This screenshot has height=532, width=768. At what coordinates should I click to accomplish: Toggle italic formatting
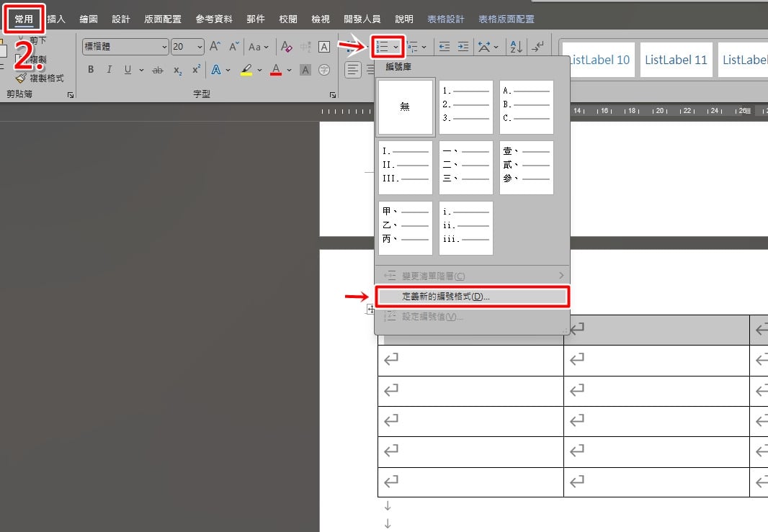110,70
